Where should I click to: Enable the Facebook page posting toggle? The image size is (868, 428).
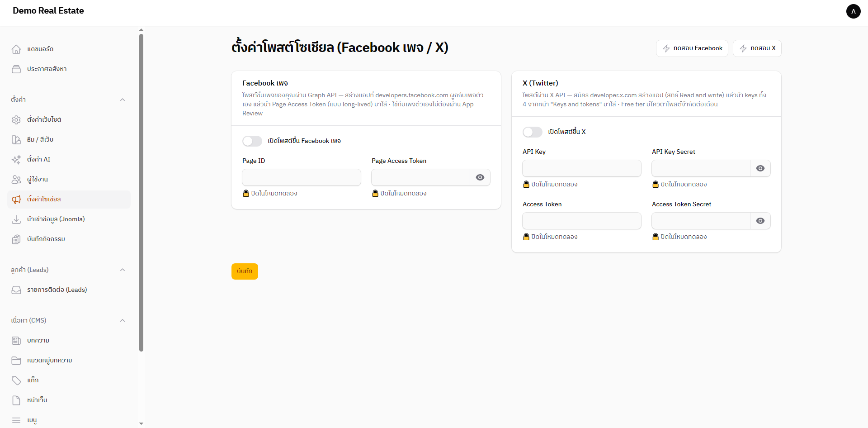point(252,141)
